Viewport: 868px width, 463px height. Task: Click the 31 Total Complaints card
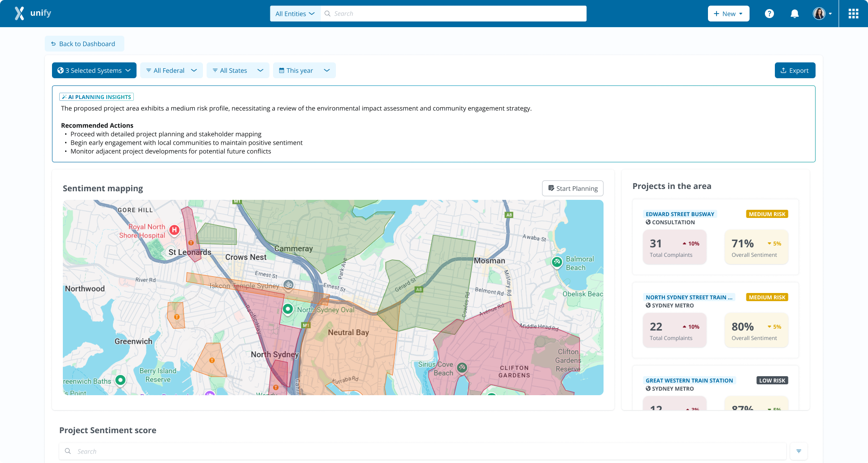tap(675, 247)
